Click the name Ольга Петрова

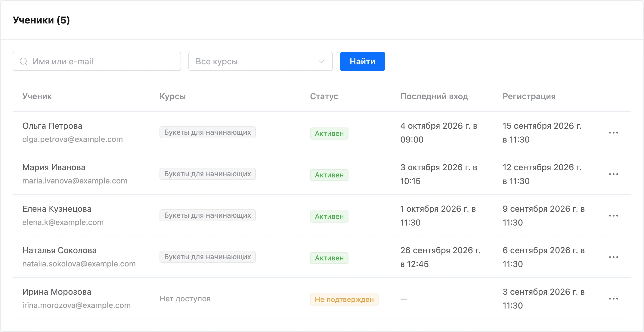pos(52,126)
